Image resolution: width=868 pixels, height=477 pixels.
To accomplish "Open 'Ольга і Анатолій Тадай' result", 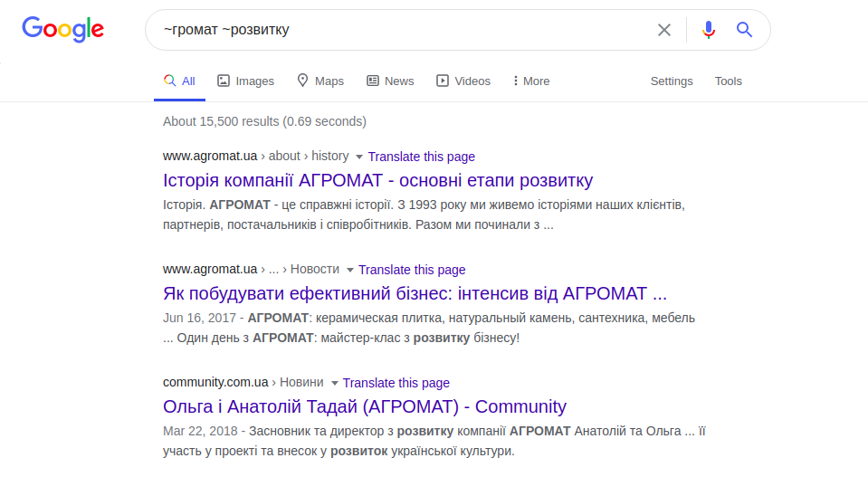I will (364, 406).
